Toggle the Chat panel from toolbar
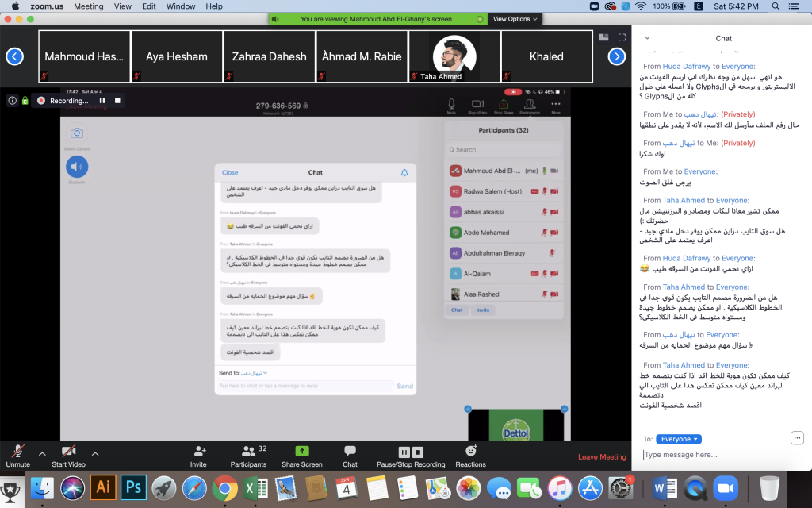Viewport: 812px width, 508px height. pos(350,456)
